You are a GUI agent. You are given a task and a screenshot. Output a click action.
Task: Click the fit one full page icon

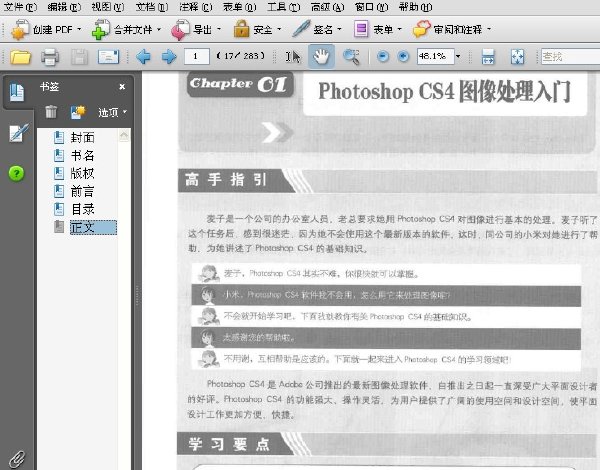coord(517,57)
